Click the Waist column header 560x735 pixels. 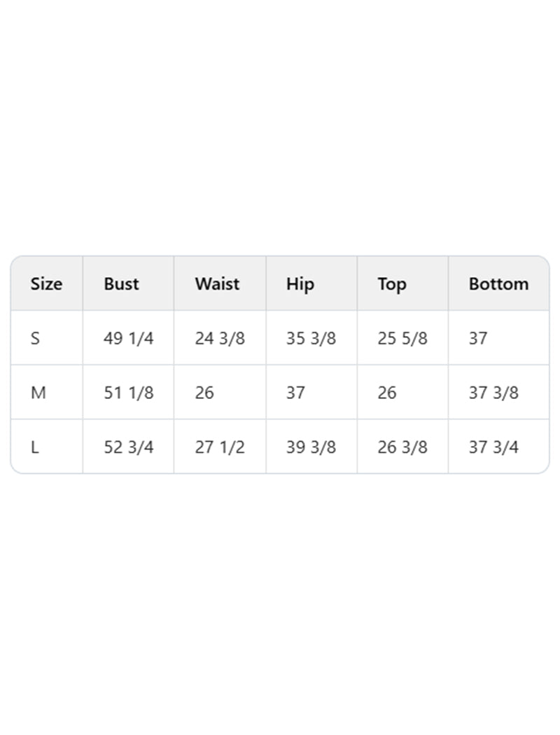(x=217, y=283)
